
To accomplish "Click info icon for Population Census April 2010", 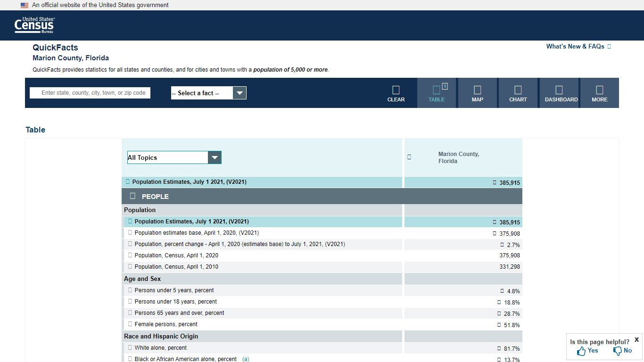I will coord(130,266).
